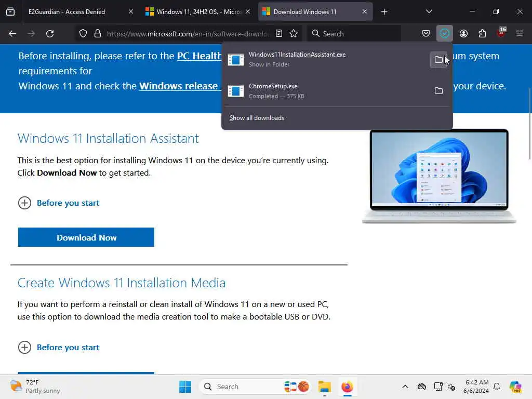This screenshot has height=399, width=532.
Task: Show ChromeSetup.exe in its folder
Action: (438, 91)
